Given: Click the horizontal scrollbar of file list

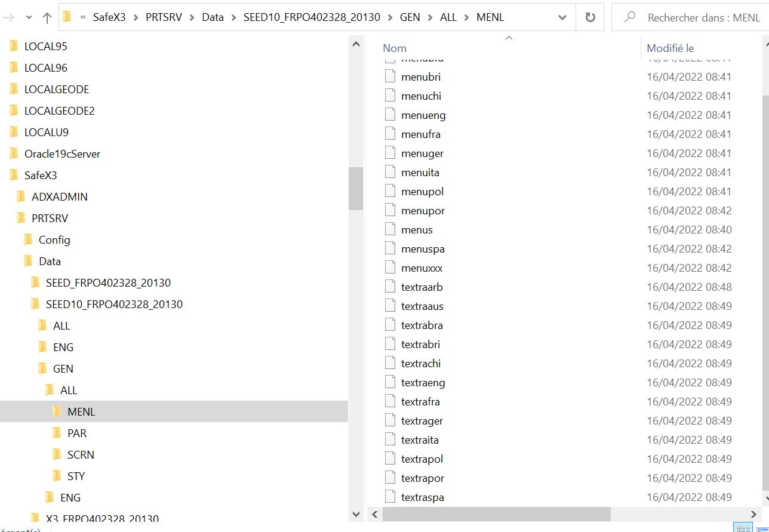Looking at the screenshot, I should tap(497, 514).
